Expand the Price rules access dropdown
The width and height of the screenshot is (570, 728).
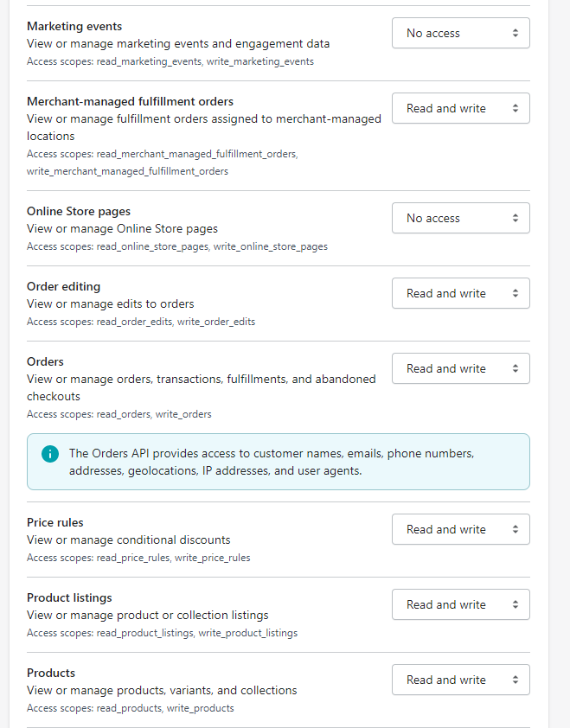pos(460,529)
